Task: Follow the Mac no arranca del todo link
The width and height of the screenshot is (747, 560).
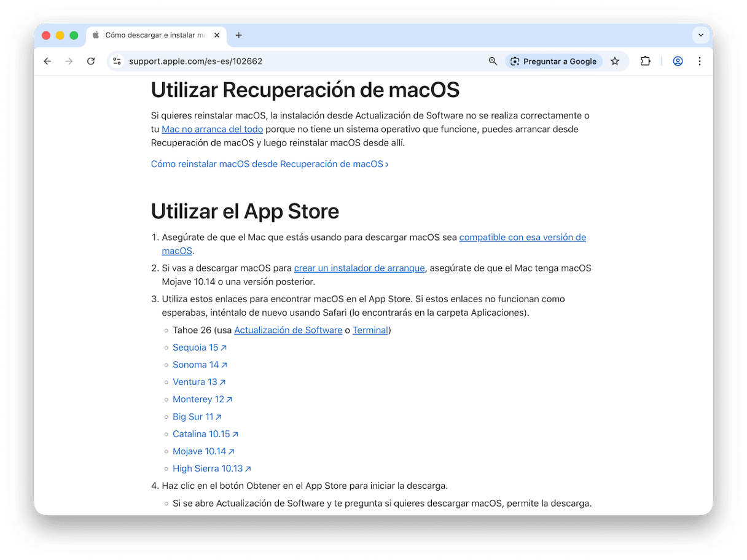Action: 212,129
